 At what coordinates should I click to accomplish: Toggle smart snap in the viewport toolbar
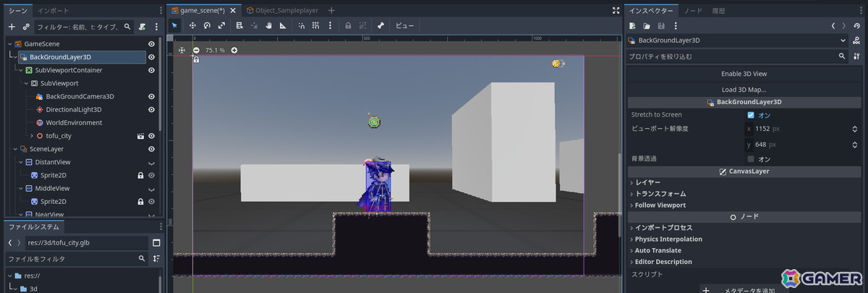(x=301, y=25)
